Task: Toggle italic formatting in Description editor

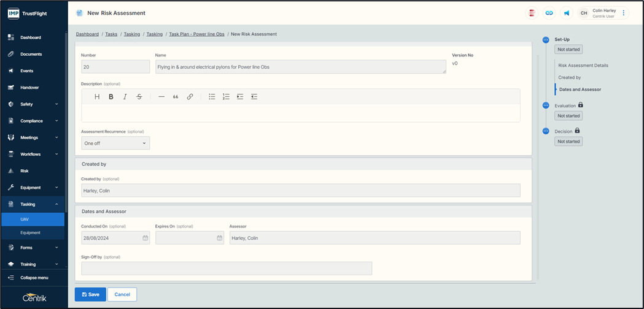Action: pyautogui.click(x=125, y=97)
